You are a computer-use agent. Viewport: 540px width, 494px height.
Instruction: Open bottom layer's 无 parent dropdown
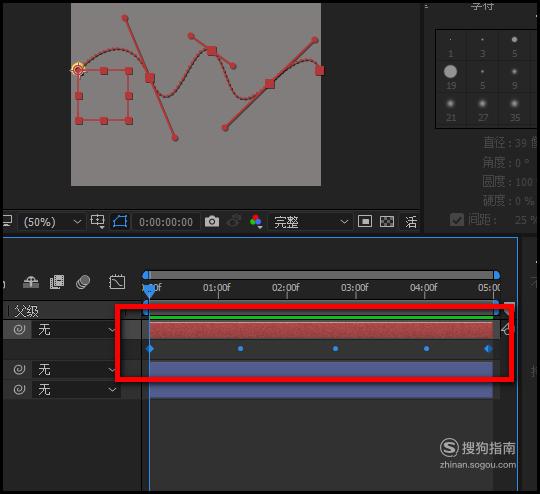coord(76,390)
